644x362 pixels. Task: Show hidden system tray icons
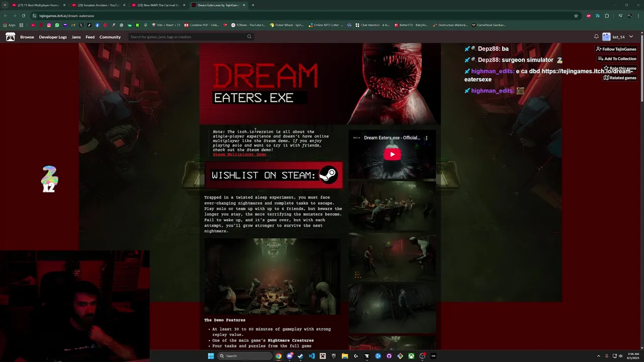pyautogui.click(x=598, y=356)
